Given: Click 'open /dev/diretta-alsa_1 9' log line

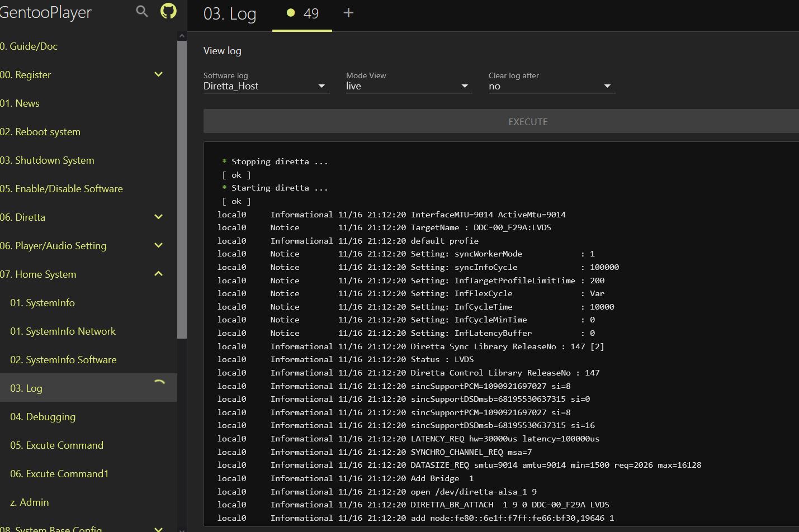Looking at the screenshot, I should (x=474, y=492).
